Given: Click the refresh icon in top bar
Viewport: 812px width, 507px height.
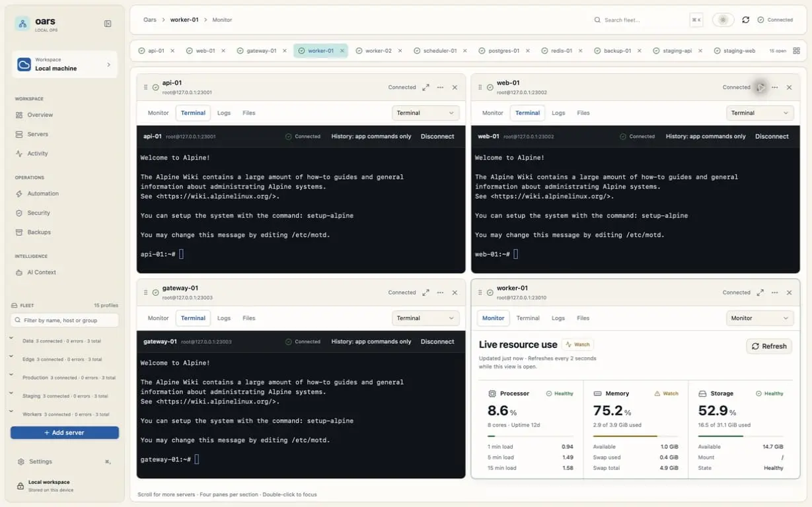Looking at the screenshot, I should [x=746, y=20].
